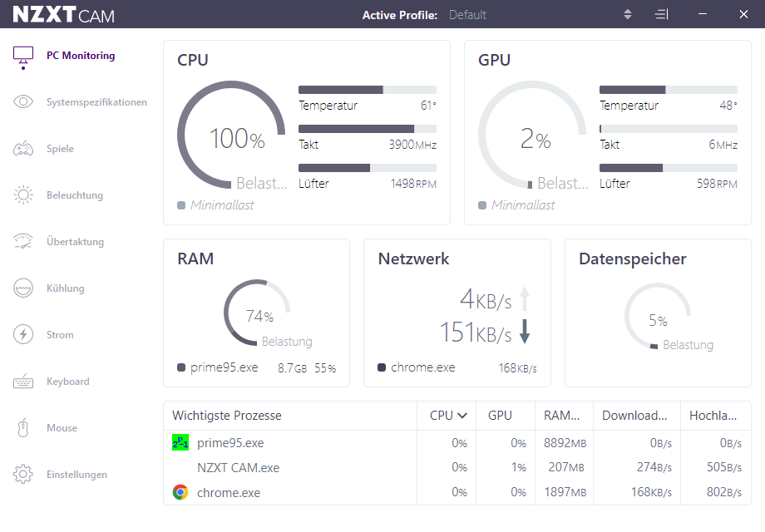Click the Netzwerk download arrow icon
Screen dimensions: 765x532
[525, 332]
